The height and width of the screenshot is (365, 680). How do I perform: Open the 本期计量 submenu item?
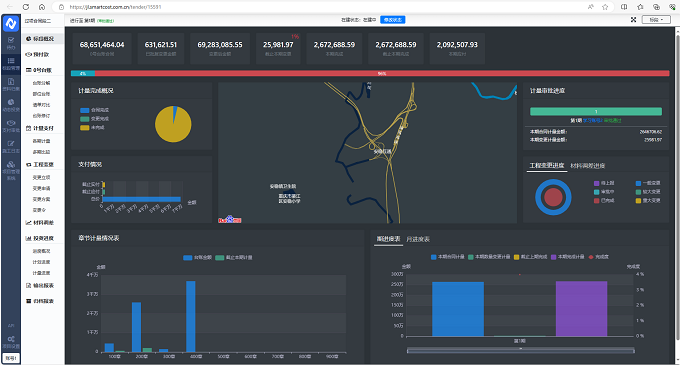pyautogui.click(x=42, y=141)
